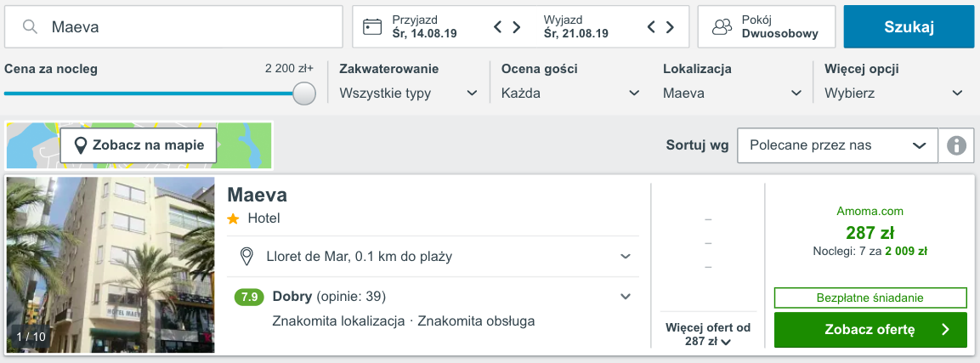
Task: Open the Ocena gości rating dropdown
Action: click(570, 94)
